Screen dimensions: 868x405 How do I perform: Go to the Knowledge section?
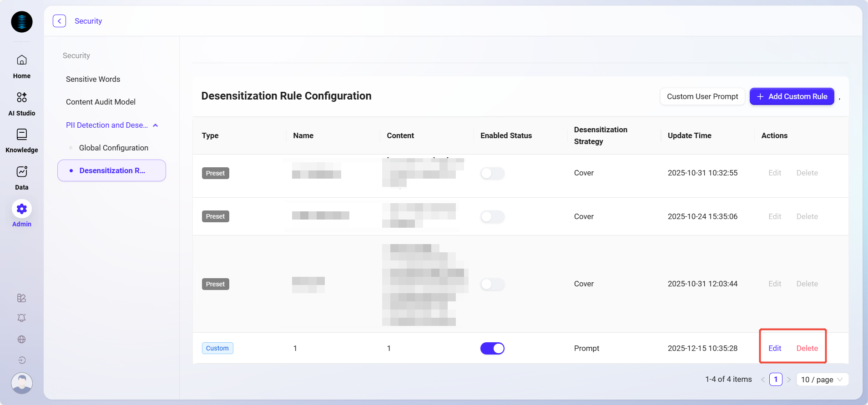[21, 140]
